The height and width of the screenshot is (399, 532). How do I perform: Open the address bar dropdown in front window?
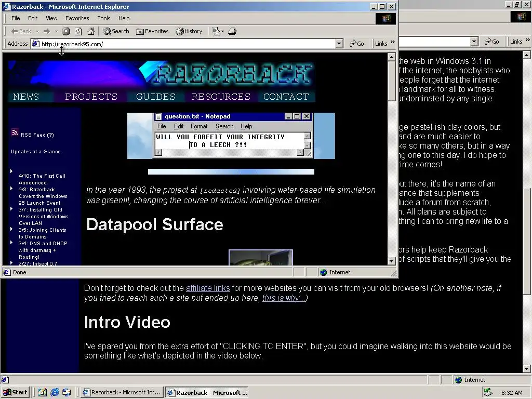(339, 44)
